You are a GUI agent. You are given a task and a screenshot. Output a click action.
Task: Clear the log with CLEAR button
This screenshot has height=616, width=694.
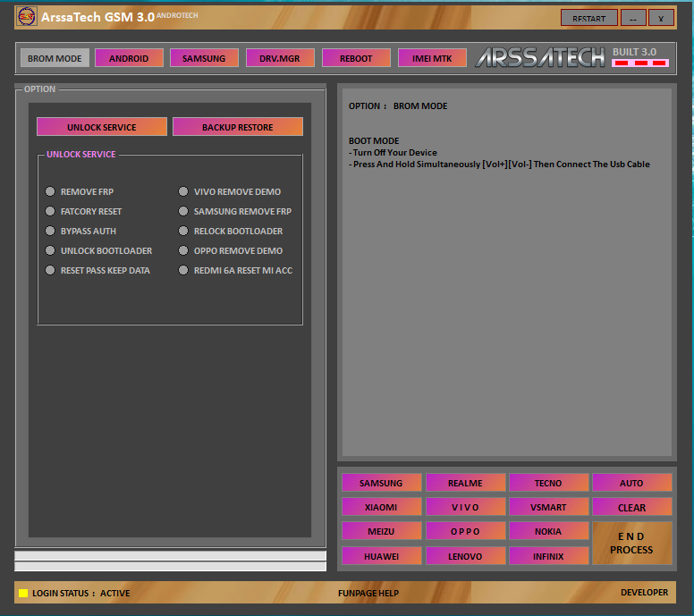pyautogui.click(x=631, y=507)
